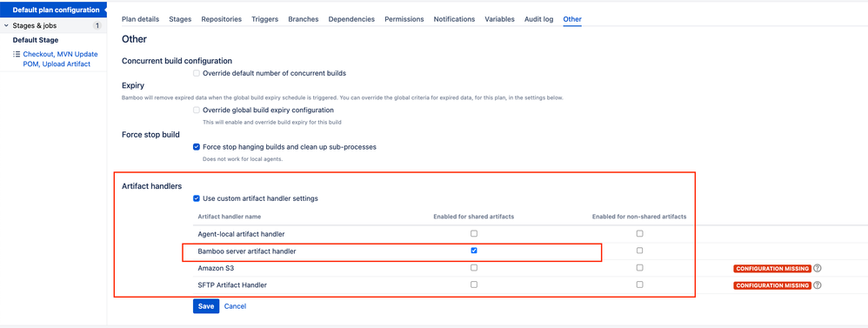This screenshot has width=868, height=328.
Task: Enable Override global build expiry configuration
Action: [197, 110]
